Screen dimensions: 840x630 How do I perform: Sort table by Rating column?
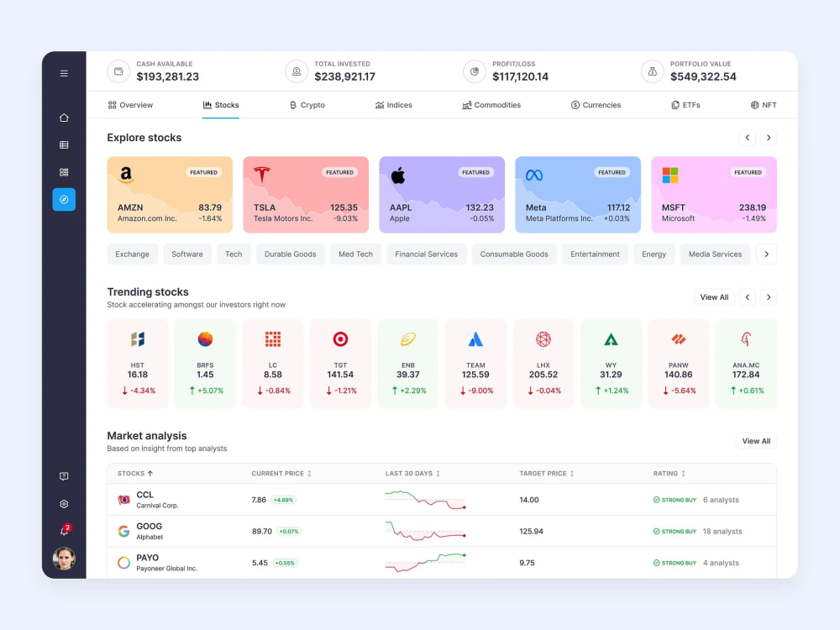click(669, 474)
